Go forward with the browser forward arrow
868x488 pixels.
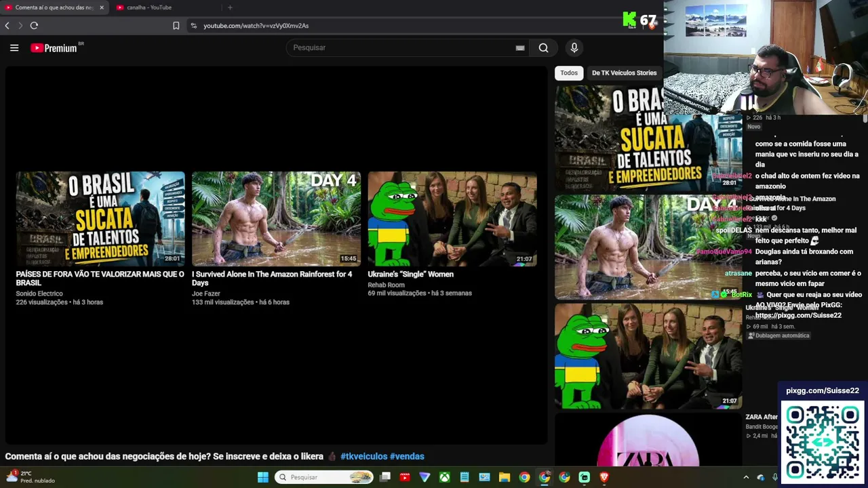coord(20,26)
